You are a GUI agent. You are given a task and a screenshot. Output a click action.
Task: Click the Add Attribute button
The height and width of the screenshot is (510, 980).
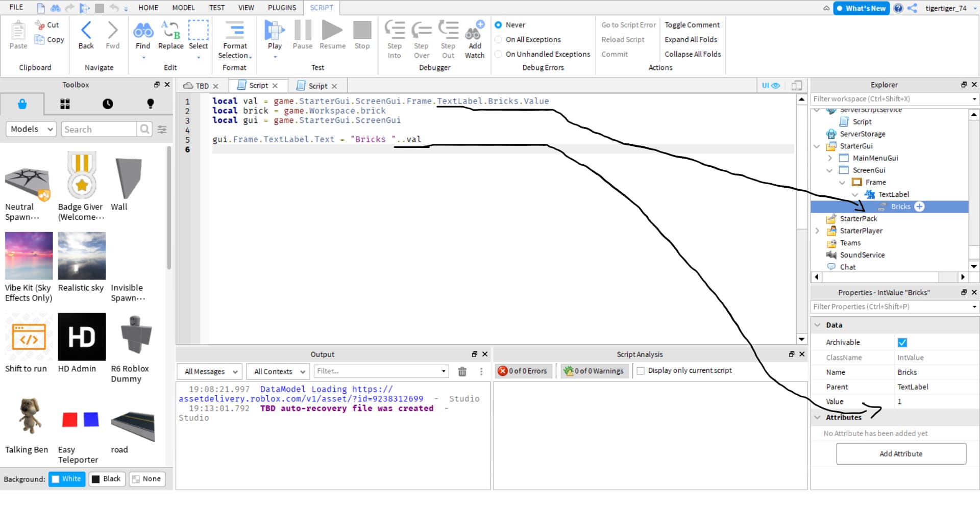901,454
